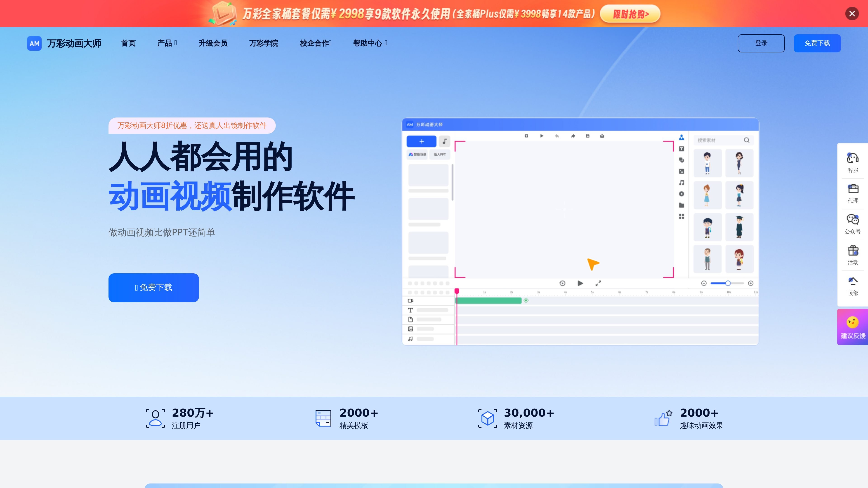Image resolution: width=868 pixels, height=488 pixels.
Task: Click the 搜索素材 search field
Action: click(723, 141)
